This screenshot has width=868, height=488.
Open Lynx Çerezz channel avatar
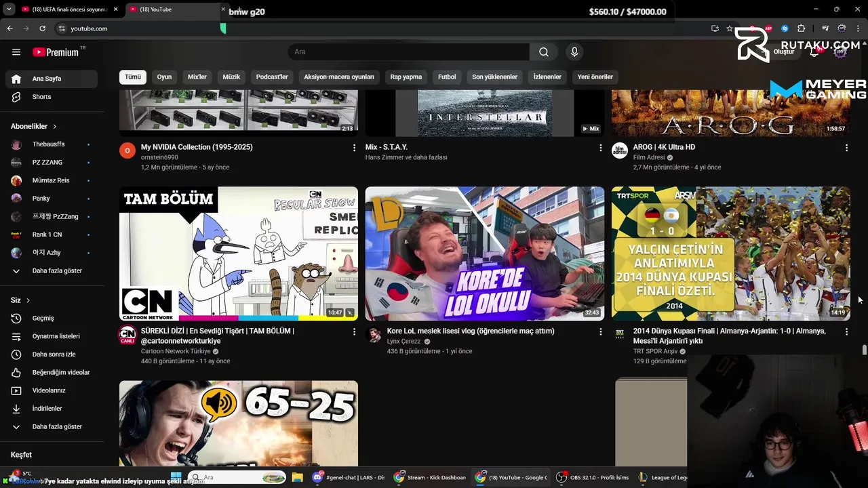[x=374, y=334]
